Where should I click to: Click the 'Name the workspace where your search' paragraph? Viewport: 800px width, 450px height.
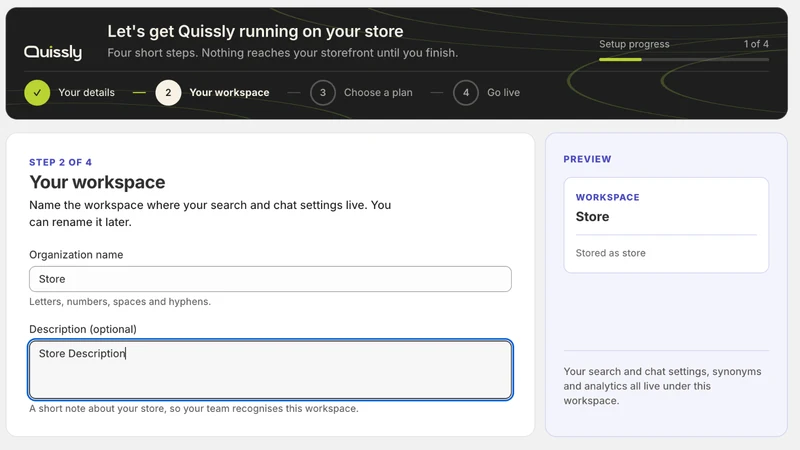[210, 213]
